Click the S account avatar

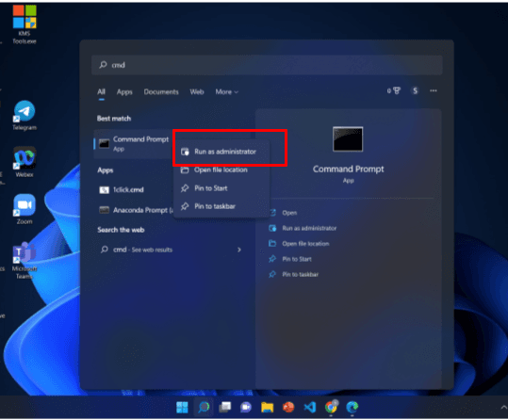pos(415,91)
